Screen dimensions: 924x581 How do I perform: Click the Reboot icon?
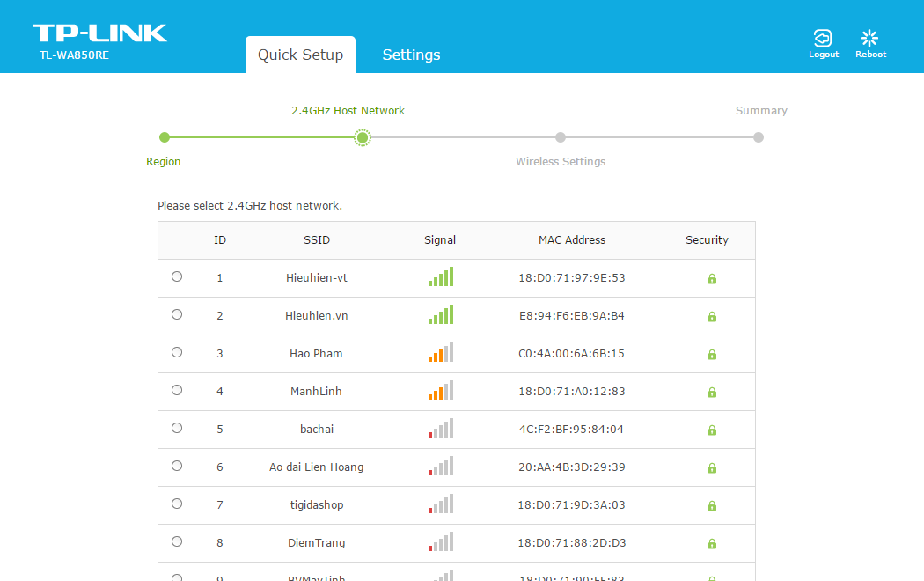click(x=869, y=39)
